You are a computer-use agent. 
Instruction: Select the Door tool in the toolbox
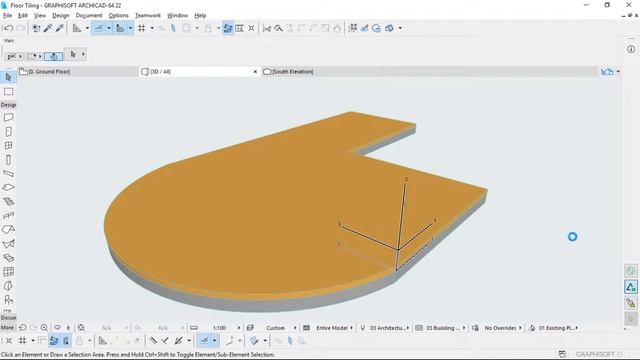tap(8, 131)
